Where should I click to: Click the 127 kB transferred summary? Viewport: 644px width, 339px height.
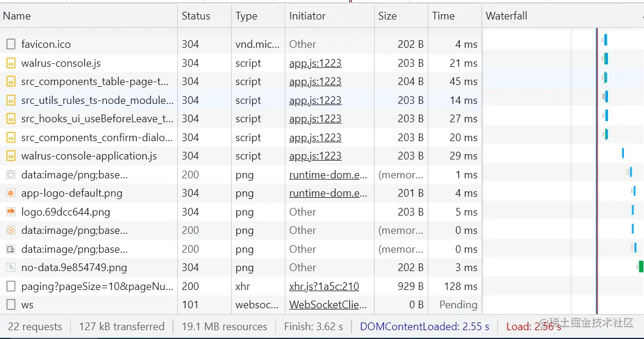pos(122,327)
